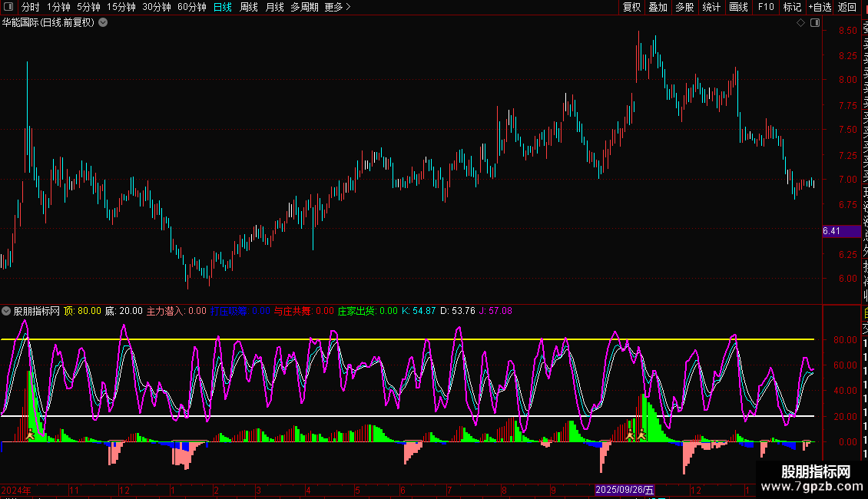868x499 pixels.
Task: Activate the 画线 drawing tool
Action: click(738, 7)
